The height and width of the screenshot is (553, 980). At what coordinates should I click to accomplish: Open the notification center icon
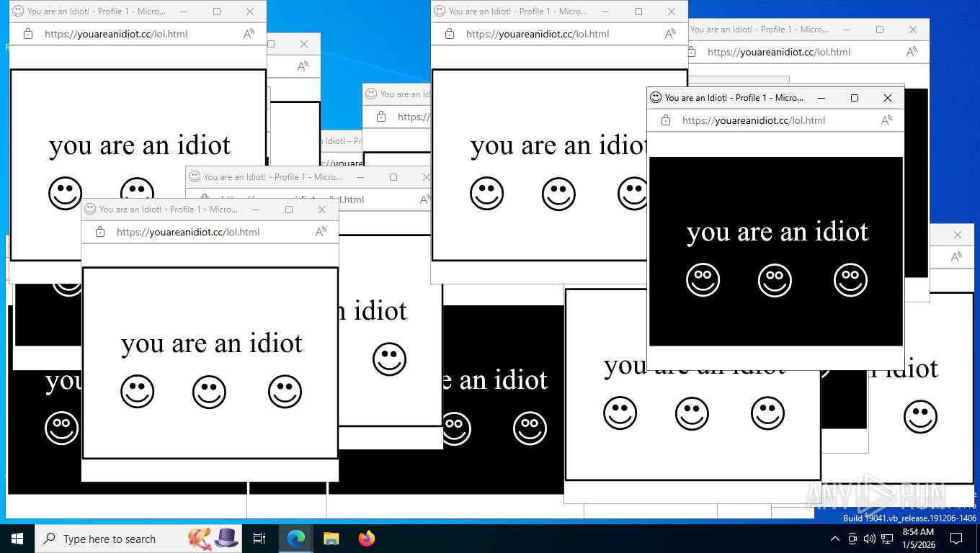point(956,539)
